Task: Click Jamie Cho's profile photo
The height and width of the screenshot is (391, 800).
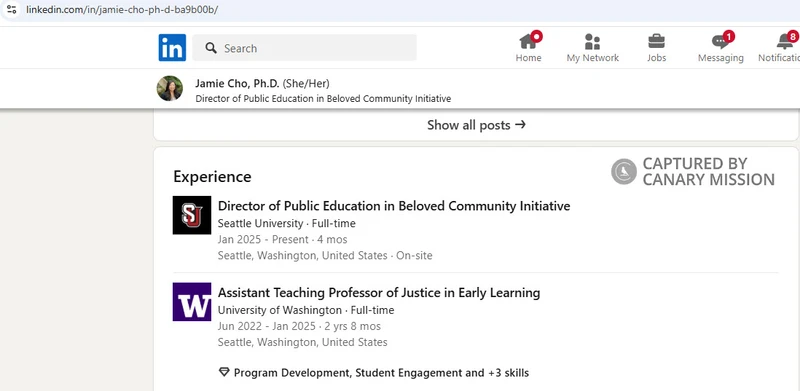Action: point(169,88)
